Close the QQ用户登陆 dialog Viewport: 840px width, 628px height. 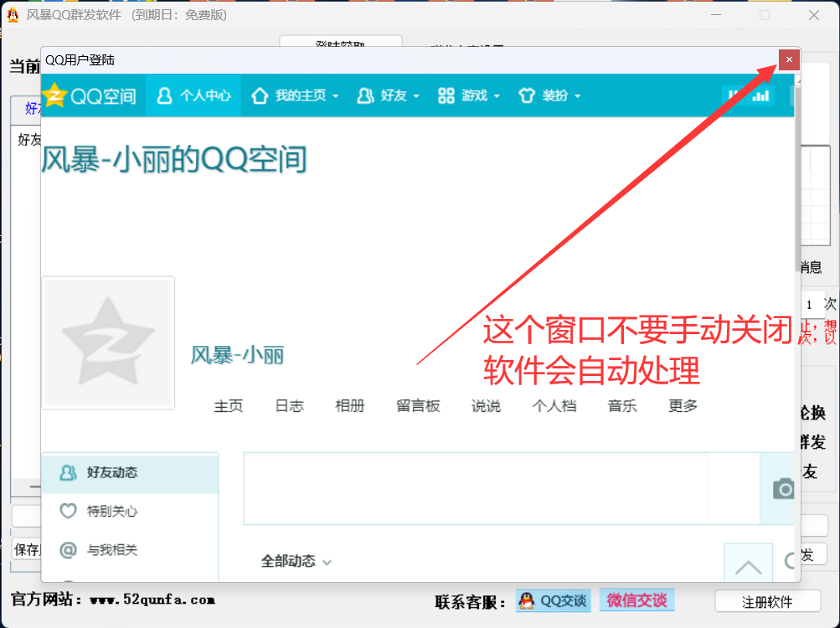(x=789, y=59)
